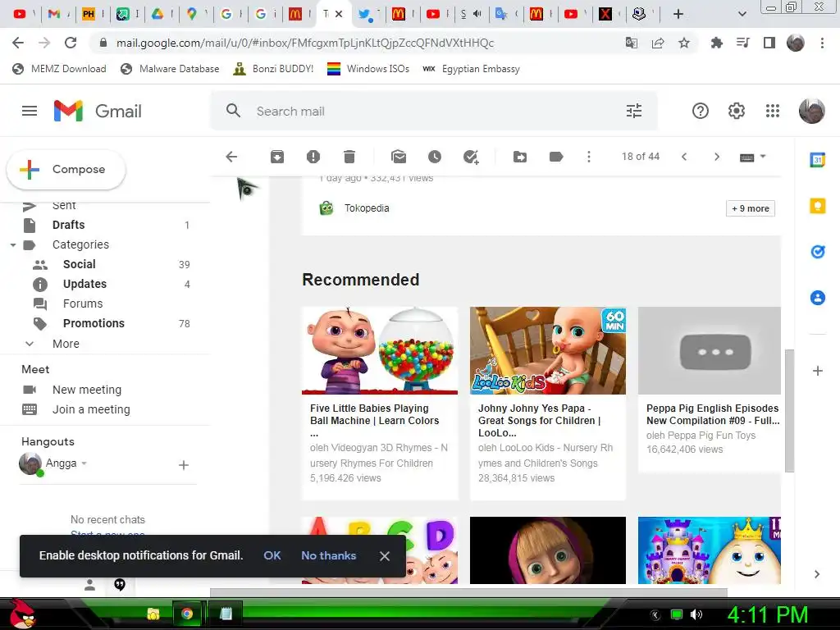Get add-ons plus icon in side panel
The image size is (840, 630).
pyautogui.click(x=818, y=371)
